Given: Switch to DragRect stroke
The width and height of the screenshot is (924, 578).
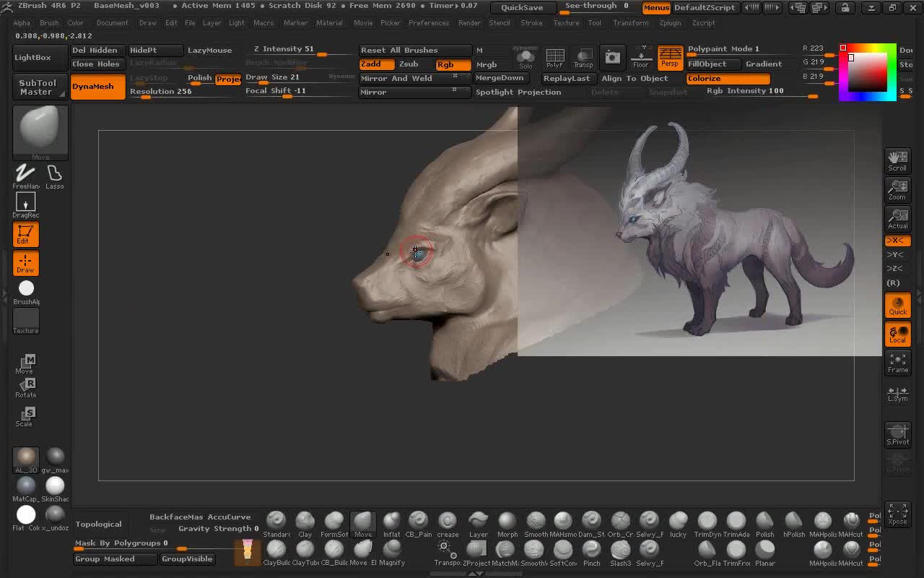Looking at the screenshot, I should [x=25, y=205].
